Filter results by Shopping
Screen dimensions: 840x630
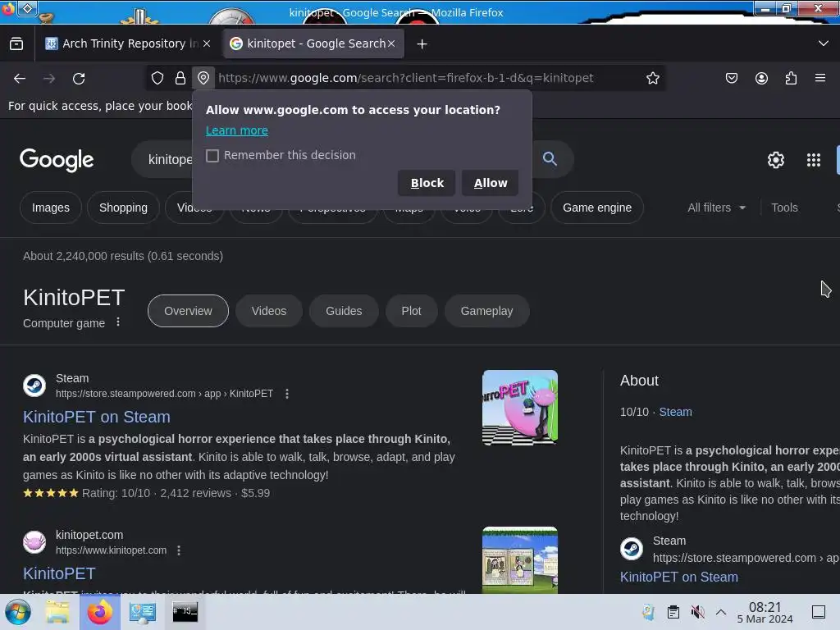123,208
